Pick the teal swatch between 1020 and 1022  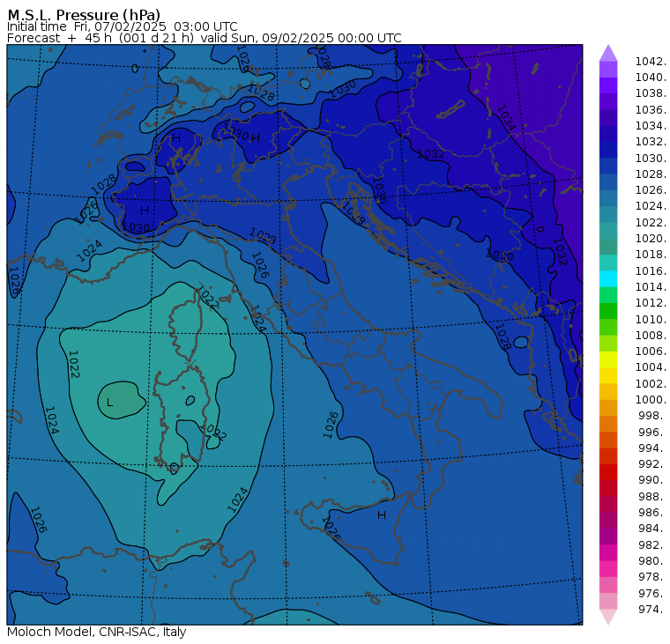(x=608, y=231)
